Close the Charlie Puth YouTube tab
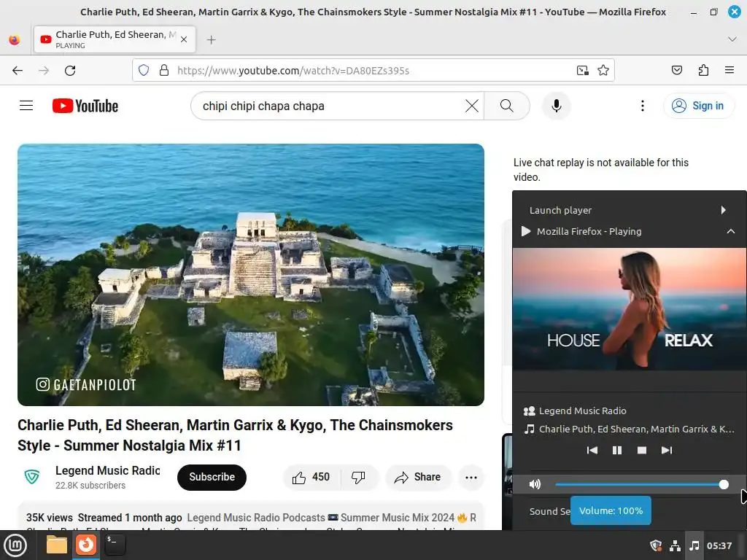The width and height of the screenshot is (747, 560). [x=184, y=39]
